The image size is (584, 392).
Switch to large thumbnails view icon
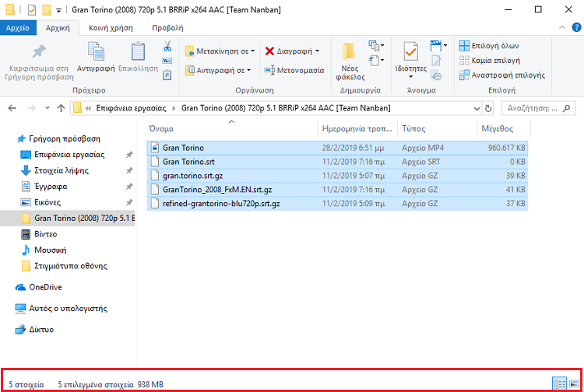click(574, 383)
